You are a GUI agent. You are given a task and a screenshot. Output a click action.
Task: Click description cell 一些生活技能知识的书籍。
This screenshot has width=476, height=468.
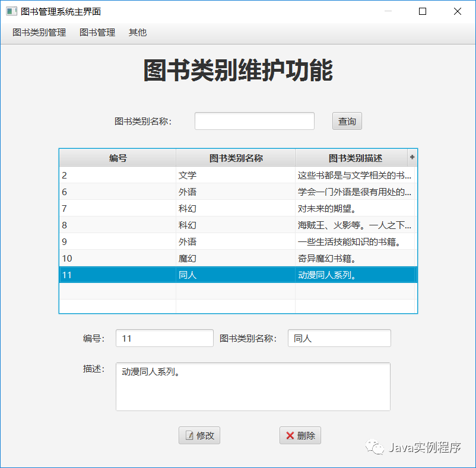[x=355, y=242]
